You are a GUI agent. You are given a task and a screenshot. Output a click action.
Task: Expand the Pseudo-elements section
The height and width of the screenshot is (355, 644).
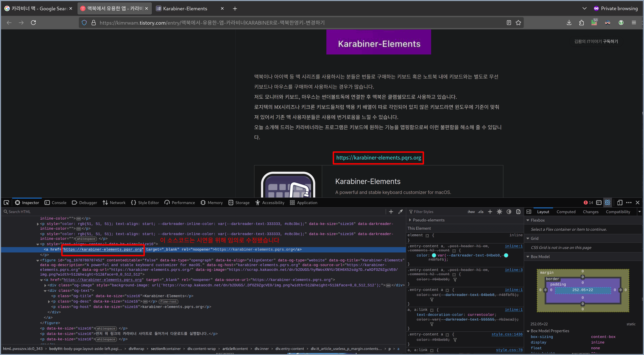point(410,220)
